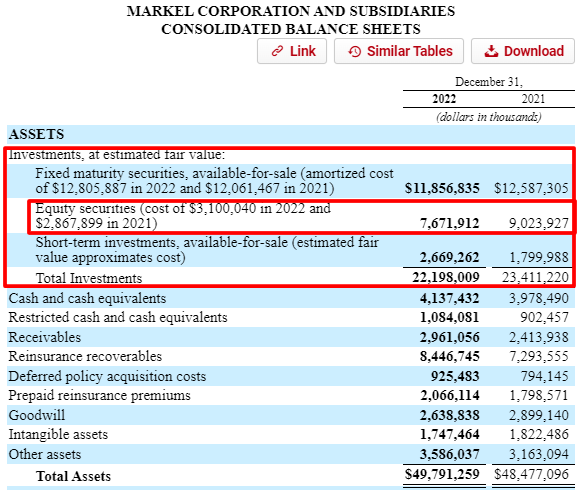Image resolution: width=581 pixels, height=490 pixels.
Task: Select the Receivables row label
Action: (x=44, y=337)
